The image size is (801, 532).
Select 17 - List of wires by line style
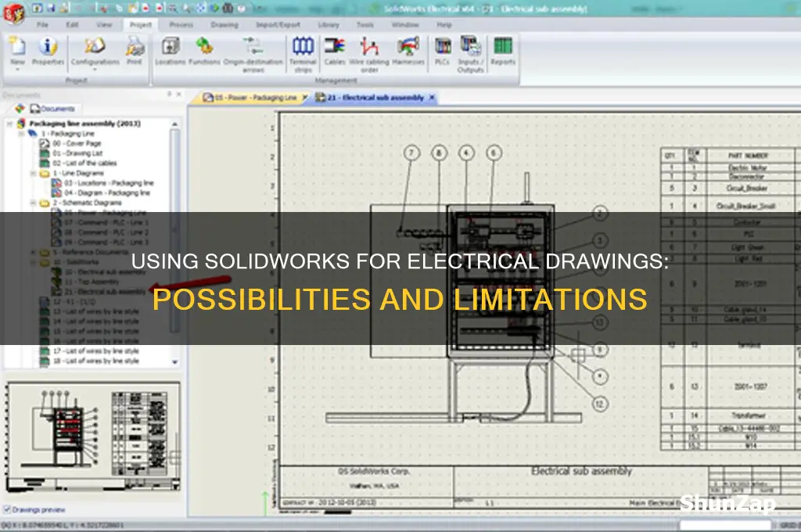96,351
